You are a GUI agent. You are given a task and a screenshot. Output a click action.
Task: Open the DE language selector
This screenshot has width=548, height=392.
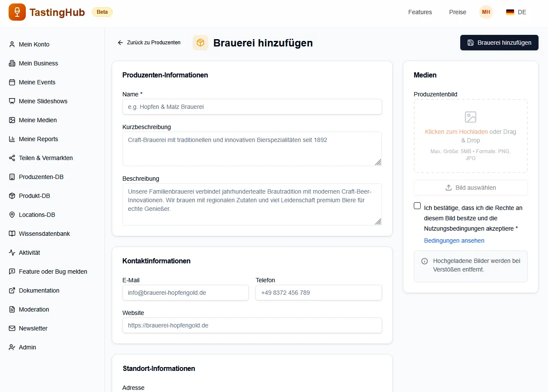point(516,12)
